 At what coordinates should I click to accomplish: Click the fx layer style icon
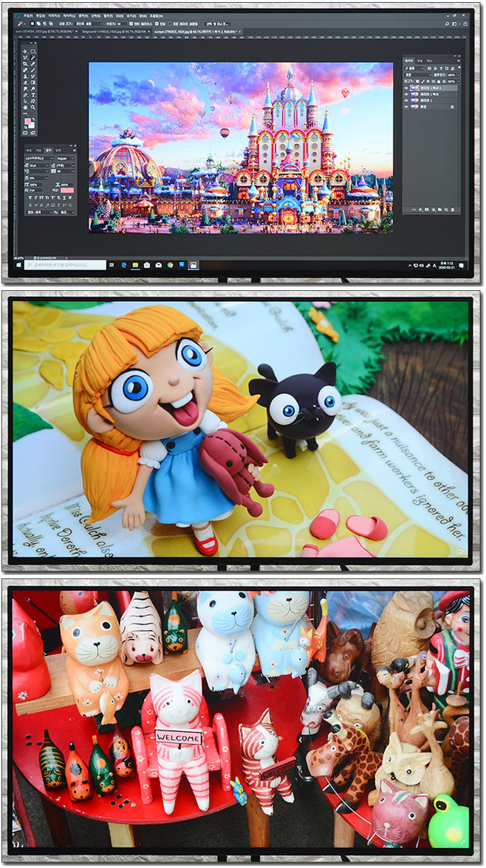click(x=420, y=210)
